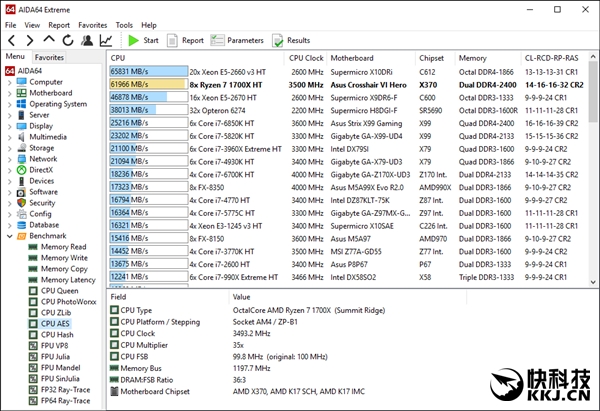The image size is (600, 411).
Task: Open CPU Queen benchmark
Action: point(54,291)
